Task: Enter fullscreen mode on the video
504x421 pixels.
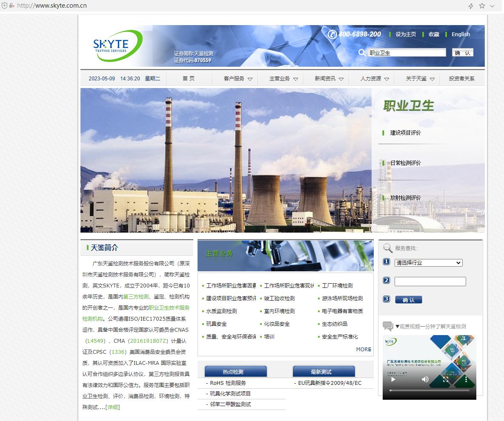Action: (446, 379)
